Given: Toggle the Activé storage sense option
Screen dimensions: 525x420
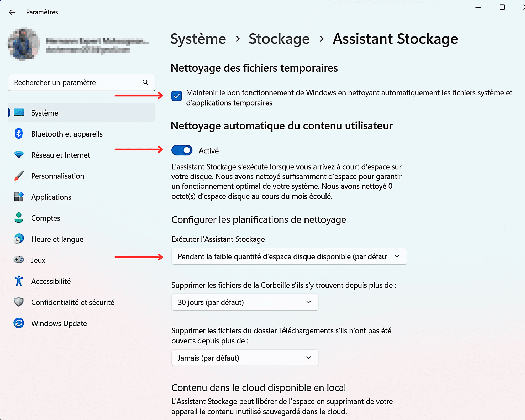Looking at the screenshot, I should tap(182, 150).
